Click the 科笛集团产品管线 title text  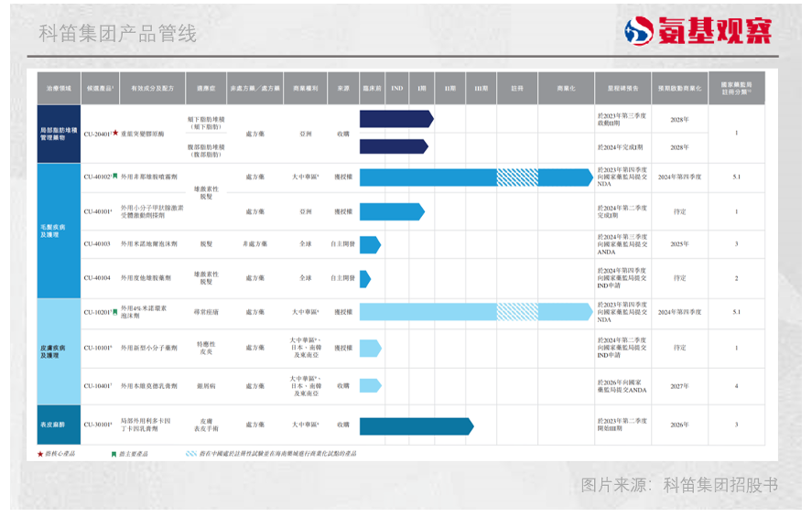[117, 34]
